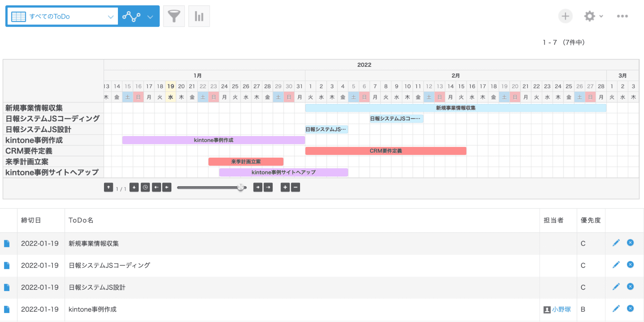Expand the graph view type chevron
This screenshot has width=644, height=322.
150,17
